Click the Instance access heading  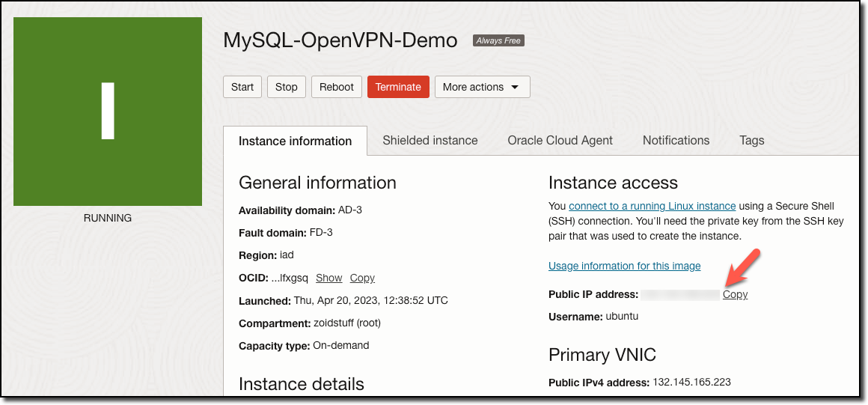613,182
